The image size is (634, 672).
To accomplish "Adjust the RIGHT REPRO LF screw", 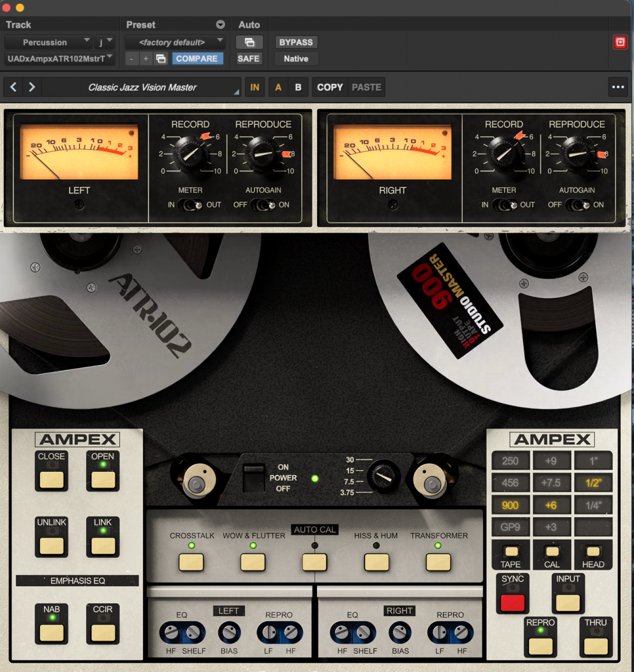I will tap(439, 633).
